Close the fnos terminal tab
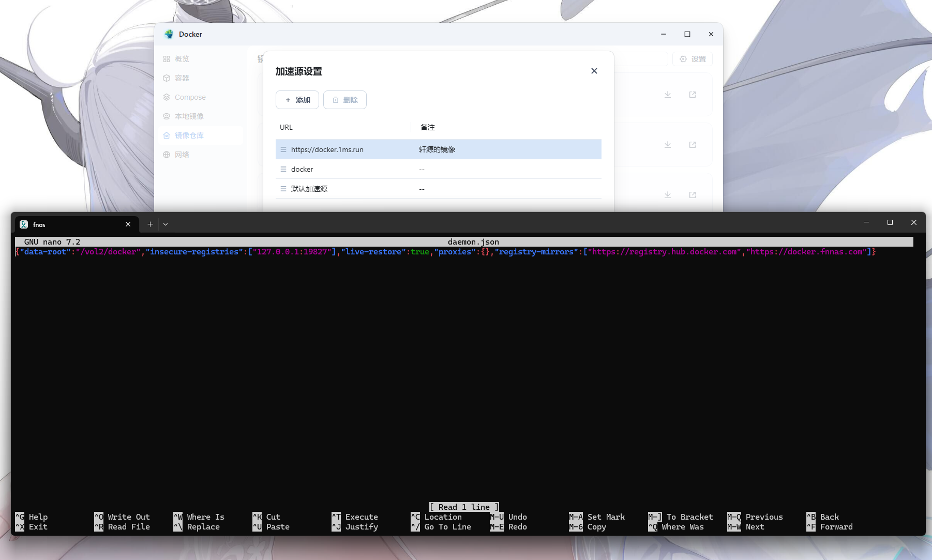The image size is (932, 560). coord(128,224)
